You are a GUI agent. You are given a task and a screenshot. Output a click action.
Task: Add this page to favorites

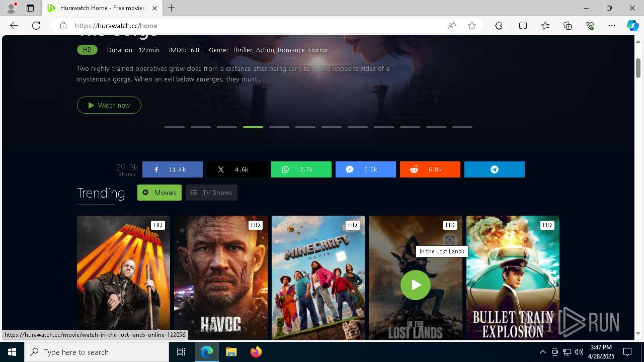point(472,26)
